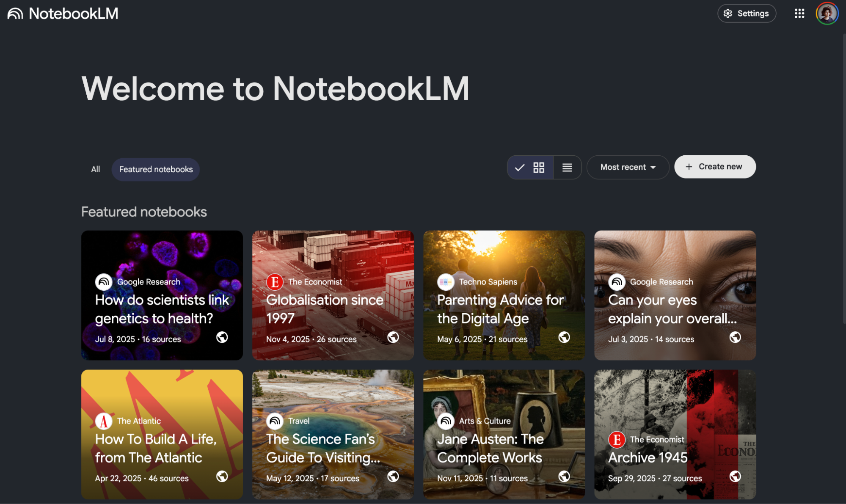Switch to grid view layout
Image resolution: width=846 pixels, height=504 pixels.
pos(539,167)
